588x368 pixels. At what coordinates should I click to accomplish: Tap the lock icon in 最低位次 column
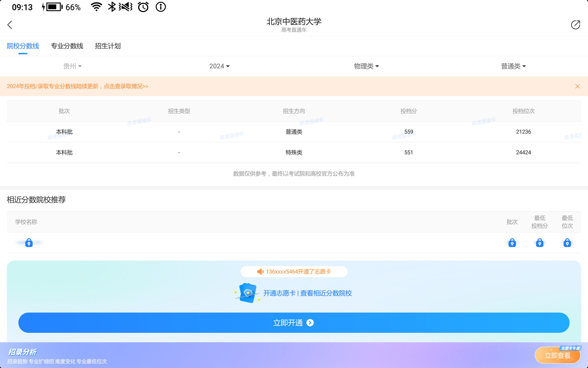[x=567, y=243]
